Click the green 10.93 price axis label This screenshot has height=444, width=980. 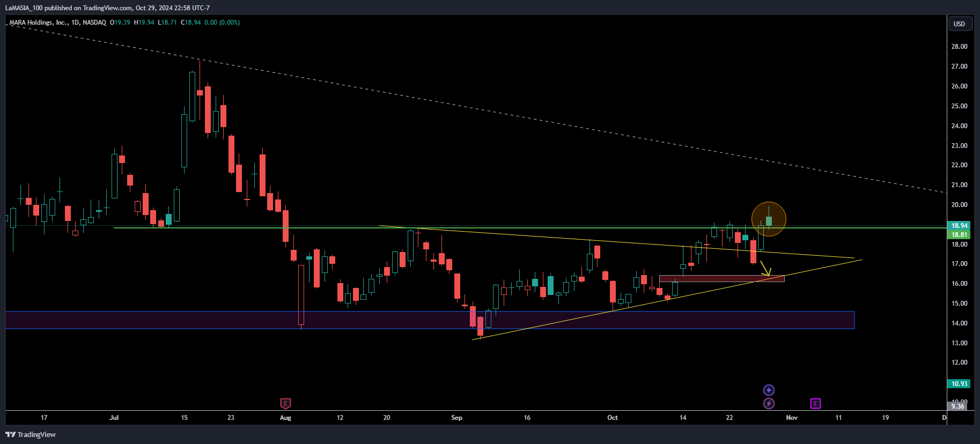click(960, 384)
